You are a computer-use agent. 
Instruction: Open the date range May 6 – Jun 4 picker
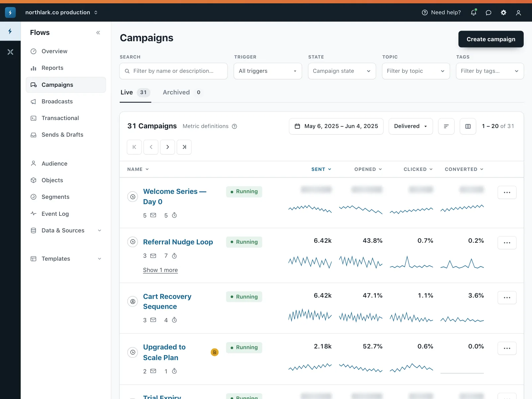[336, 126]
